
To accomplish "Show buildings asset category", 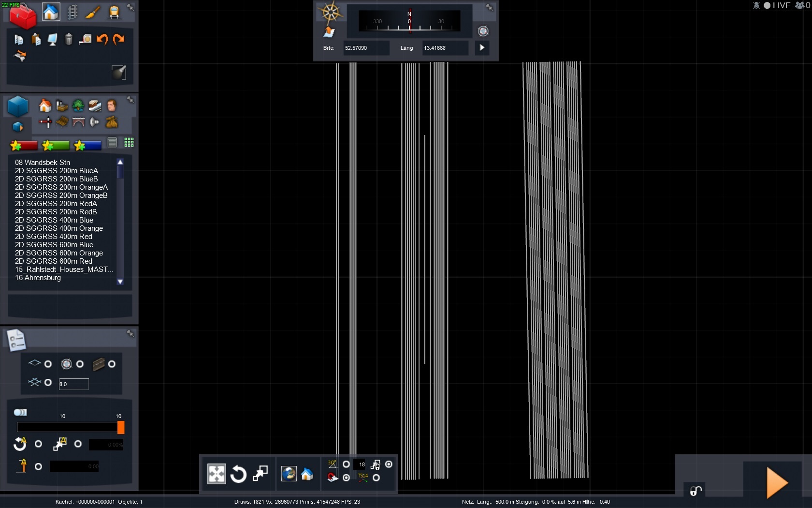I will click(45, 105).
